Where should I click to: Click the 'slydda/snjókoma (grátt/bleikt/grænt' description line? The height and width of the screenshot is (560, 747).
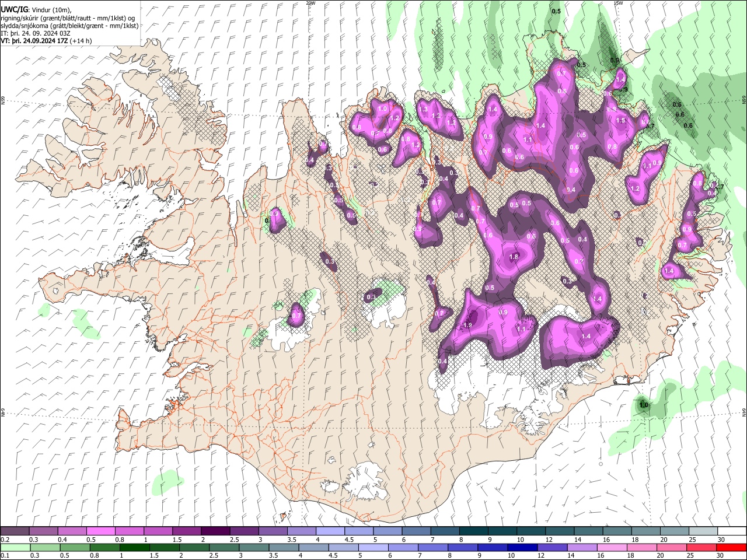69,26
